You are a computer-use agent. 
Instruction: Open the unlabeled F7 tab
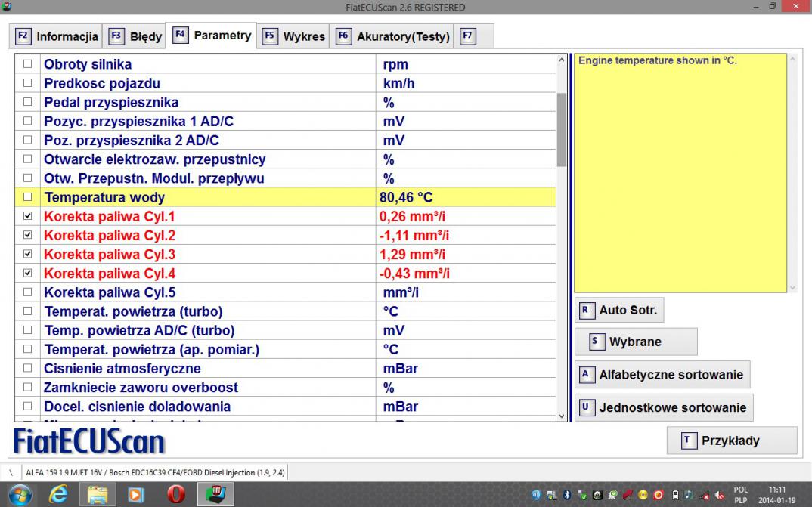coord(473,36)
